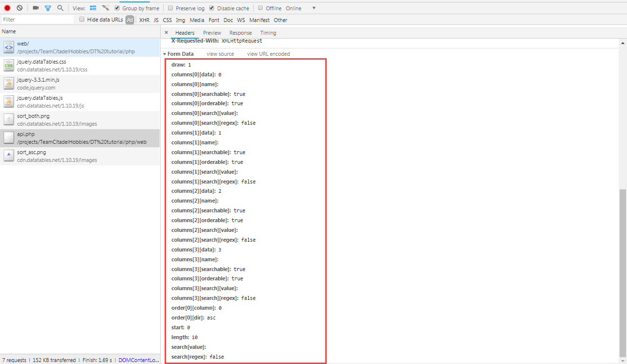
Task: Click columns[3][data]: 3 parameter
Action: click(x=196, y=250)
